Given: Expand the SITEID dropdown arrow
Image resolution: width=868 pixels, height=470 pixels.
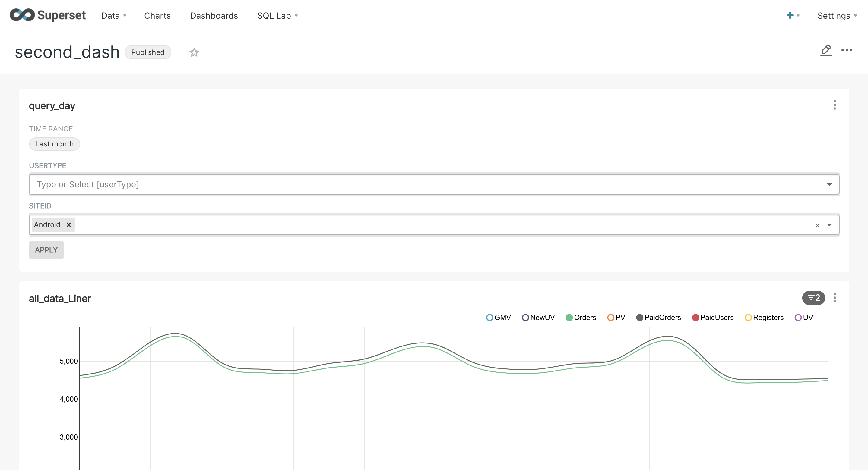Looking at the screenshot, I should [x=829, y=225].
